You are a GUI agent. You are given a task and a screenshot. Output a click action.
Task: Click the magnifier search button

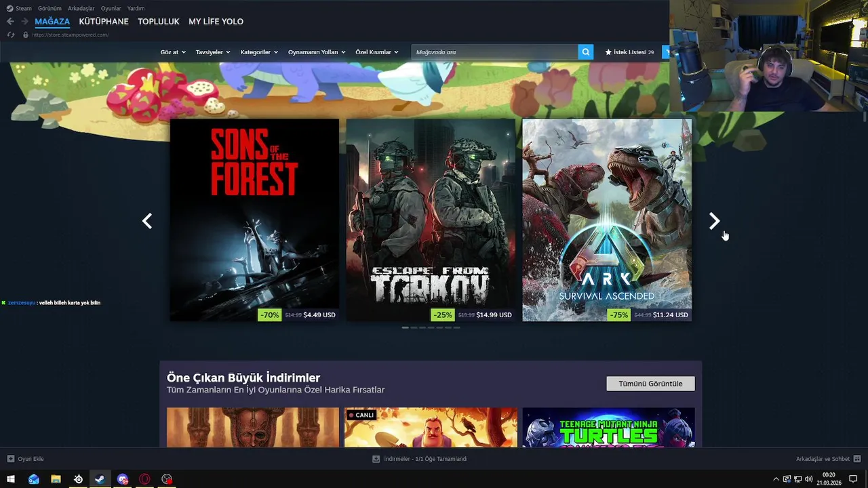586,52
